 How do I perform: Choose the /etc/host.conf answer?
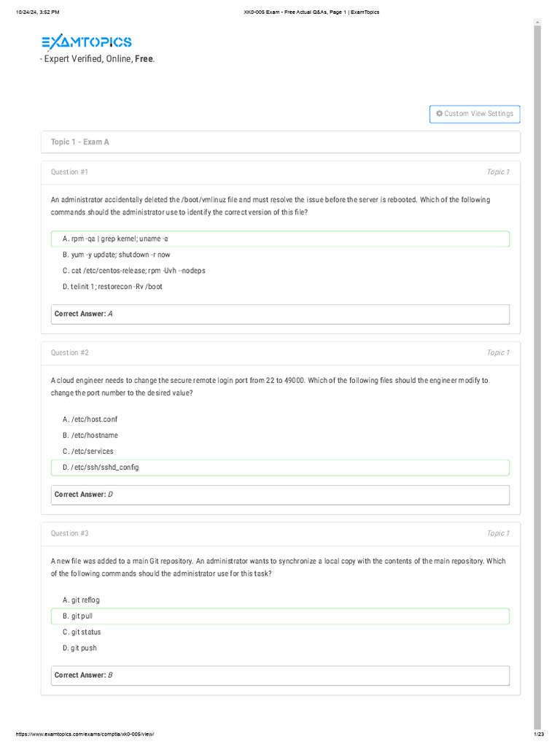(x=90, y=419)
